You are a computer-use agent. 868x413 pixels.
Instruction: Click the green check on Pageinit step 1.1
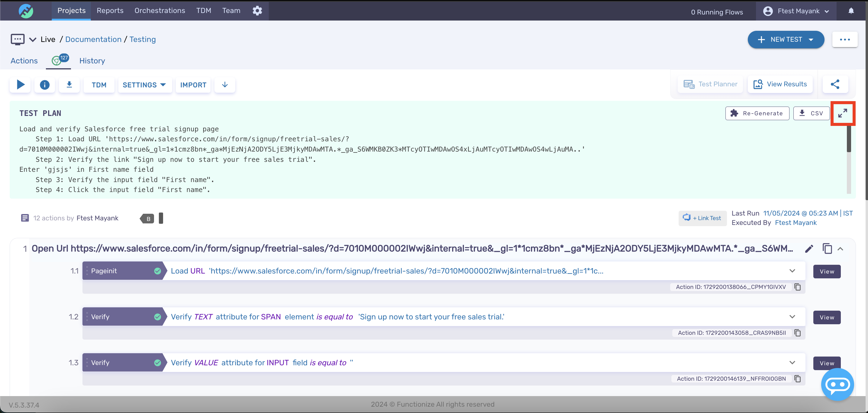pyautogui.click(x=157, y=271)
